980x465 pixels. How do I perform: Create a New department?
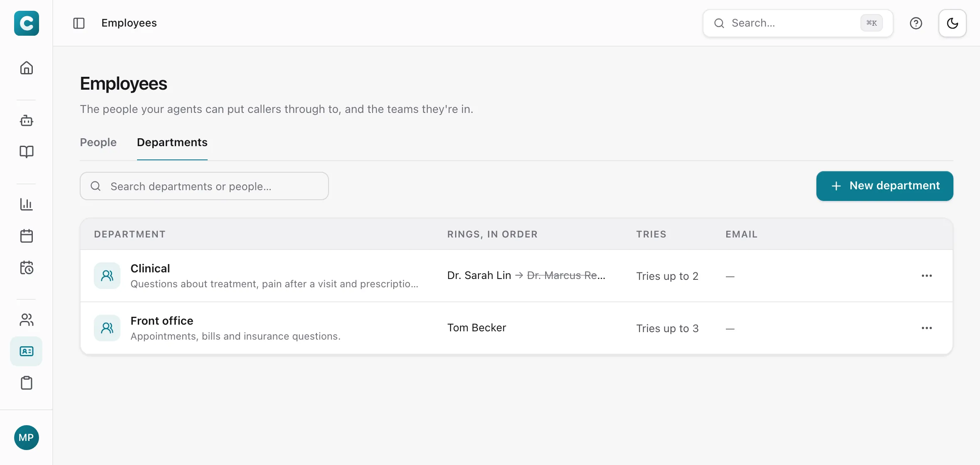[x=885, y=186]
